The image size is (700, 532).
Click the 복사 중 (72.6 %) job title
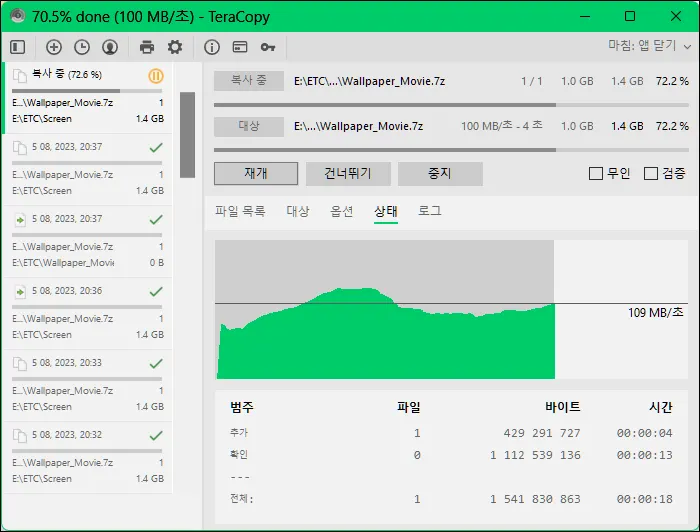(x=67, y=74)
